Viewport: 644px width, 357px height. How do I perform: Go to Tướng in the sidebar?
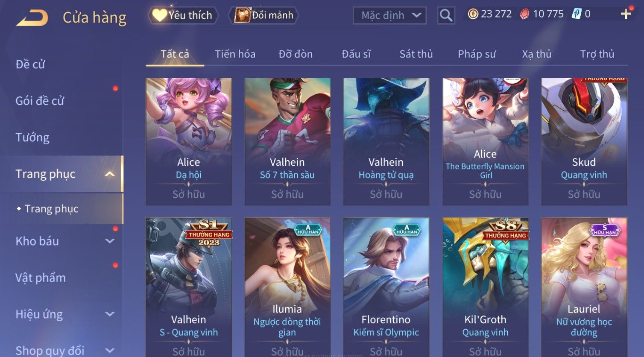32,138
